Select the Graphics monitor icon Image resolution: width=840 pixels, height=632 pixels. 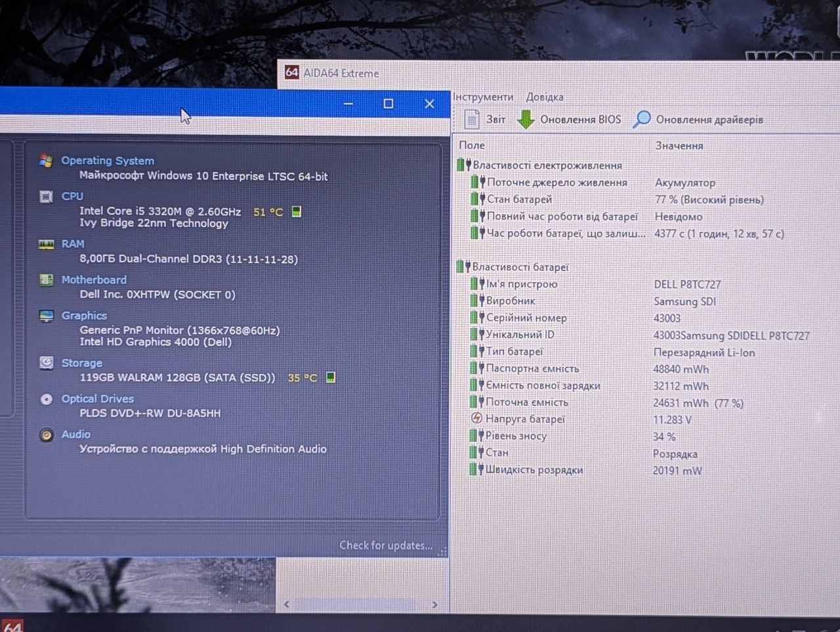click(46, 316)
